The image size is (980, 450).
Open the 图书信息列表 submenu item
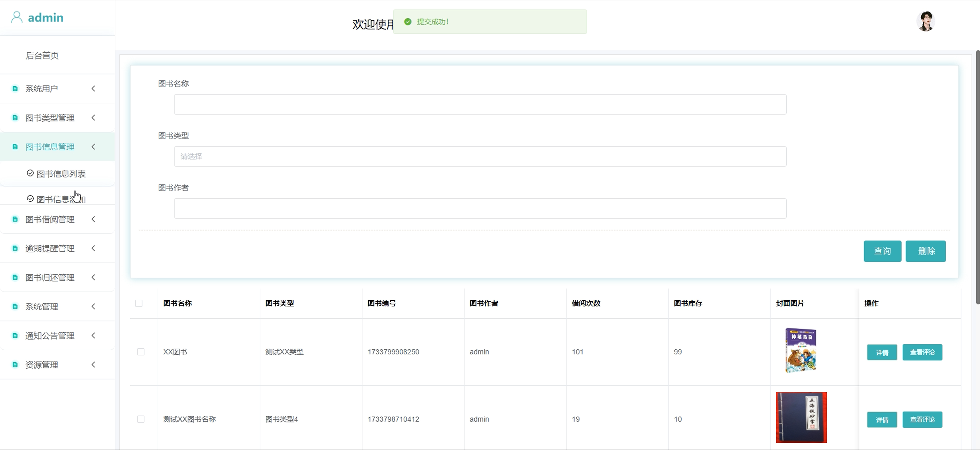click(61, 174)
